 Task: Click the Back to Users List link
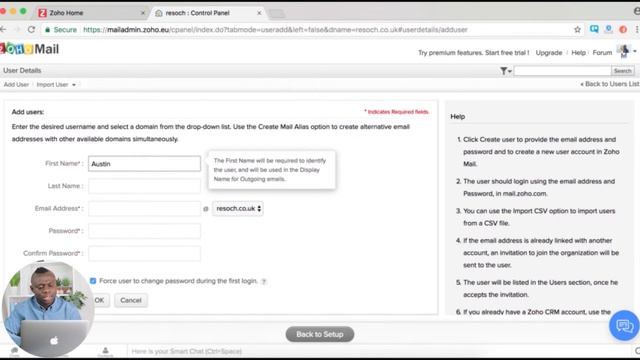610,84
